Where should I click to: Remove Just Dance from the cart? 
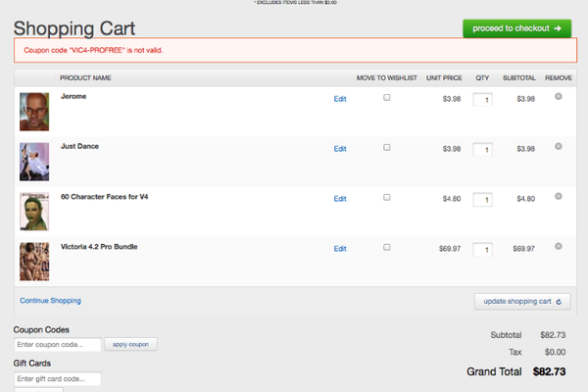[559, 146]
